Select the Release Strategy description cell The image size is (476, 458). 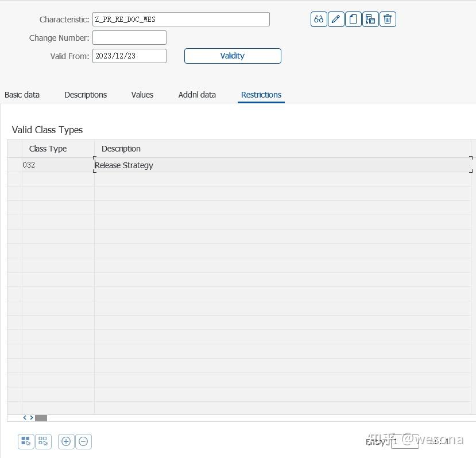(124, 165)
